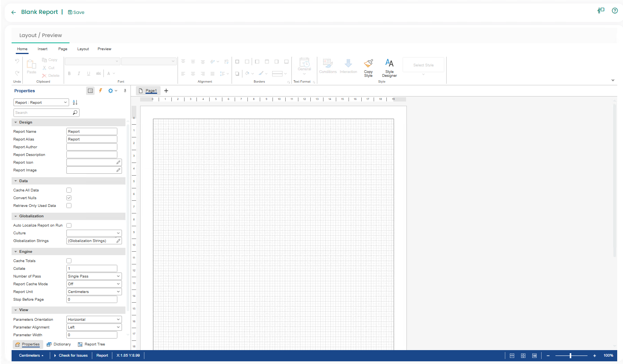Click the Save button

point(76,12)
